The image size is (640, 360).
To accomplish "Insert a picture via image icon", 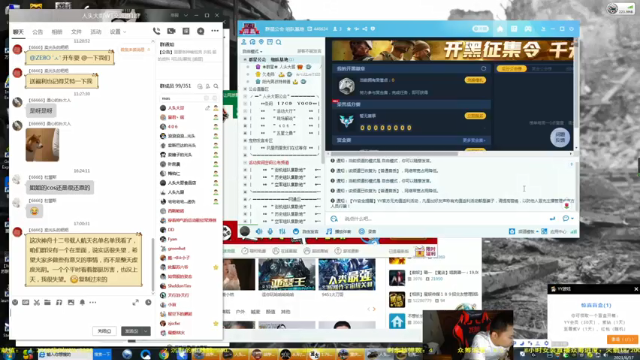I will pyautogui.click(x=71, y=302).
